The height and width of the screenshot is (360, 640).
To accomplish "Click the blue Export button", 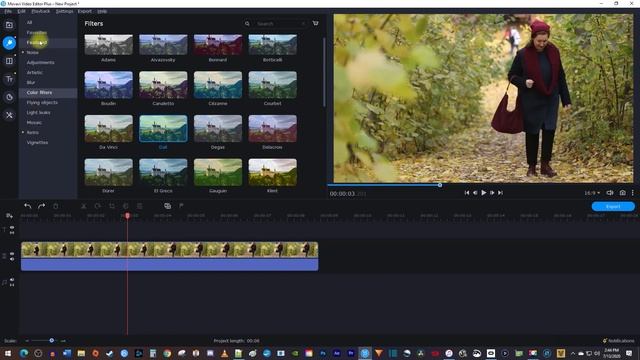I will tap(613, 207).
